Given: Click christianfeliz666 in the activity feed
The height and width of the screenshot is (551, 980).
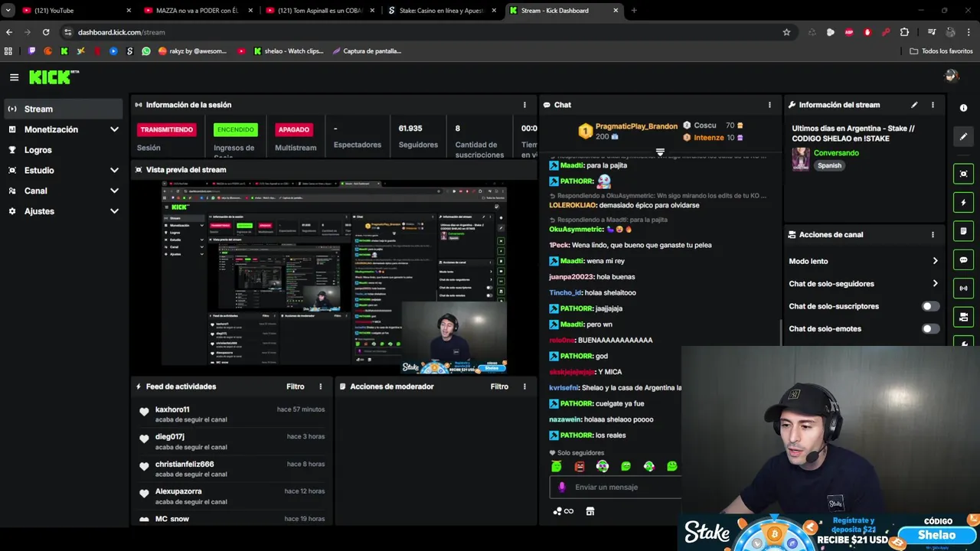Looking at the screenshot, I should 185,464.
